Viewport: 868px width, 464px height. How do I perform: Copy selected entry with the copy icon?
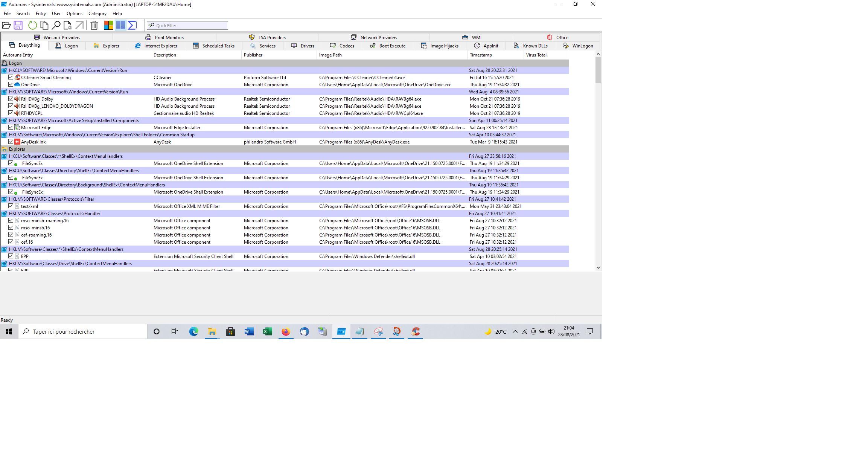click(x=44, y=25)
